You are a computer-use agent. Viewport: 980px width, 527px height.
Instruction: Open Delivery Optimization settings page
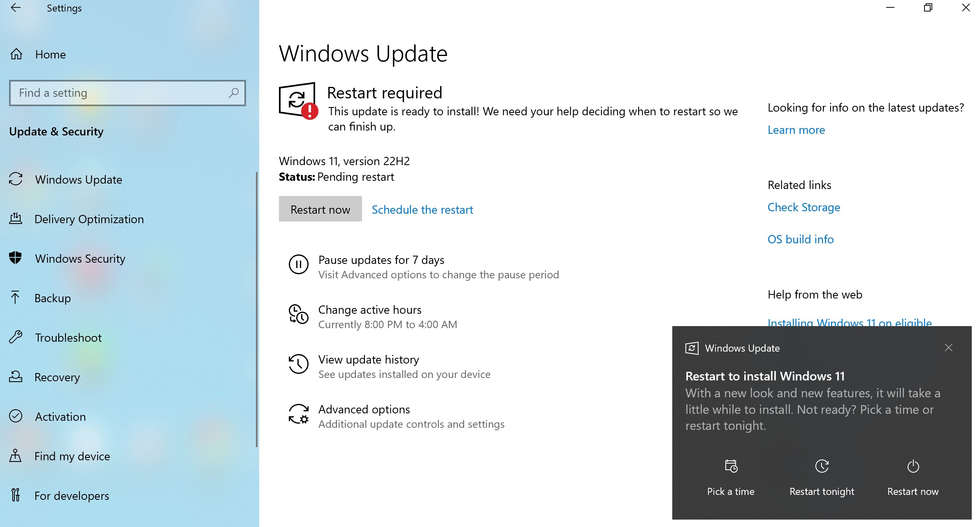tap(89, 219)
